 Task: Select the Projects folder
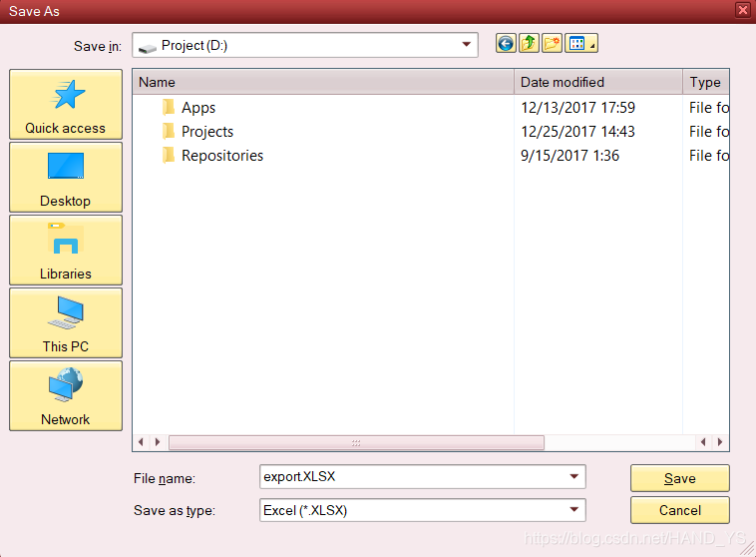pos(206,132)
